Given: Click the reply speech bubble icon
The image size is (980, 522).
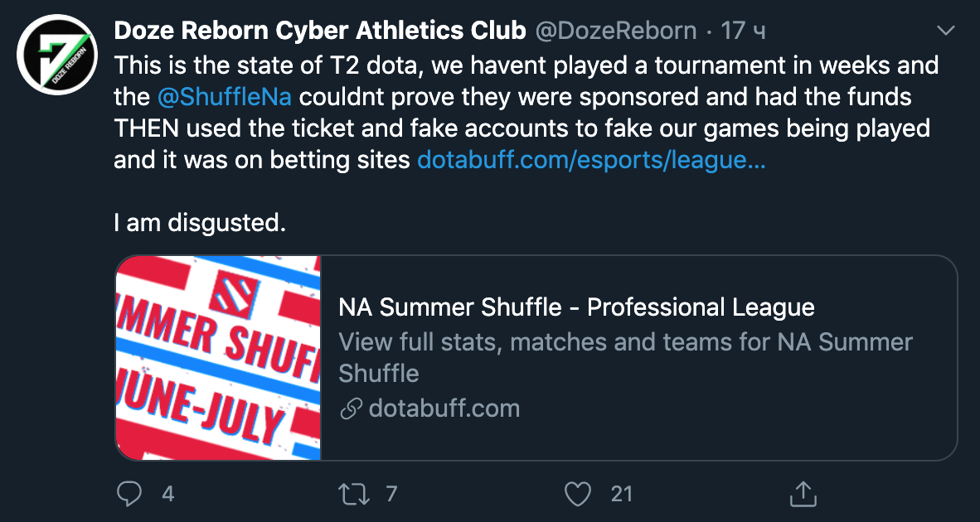Looking at the screenshot, I should [129, 495].
